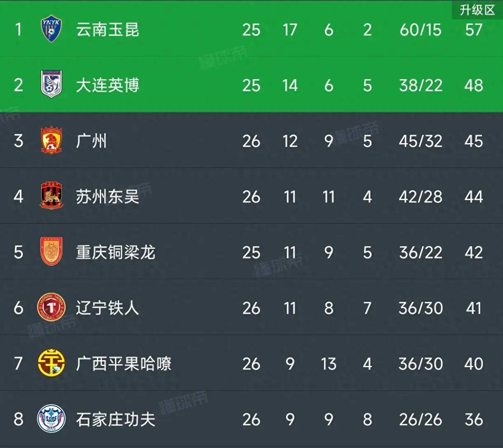
Task: Open the 云南玉昆 team name link
Action: tap(107, 30)
